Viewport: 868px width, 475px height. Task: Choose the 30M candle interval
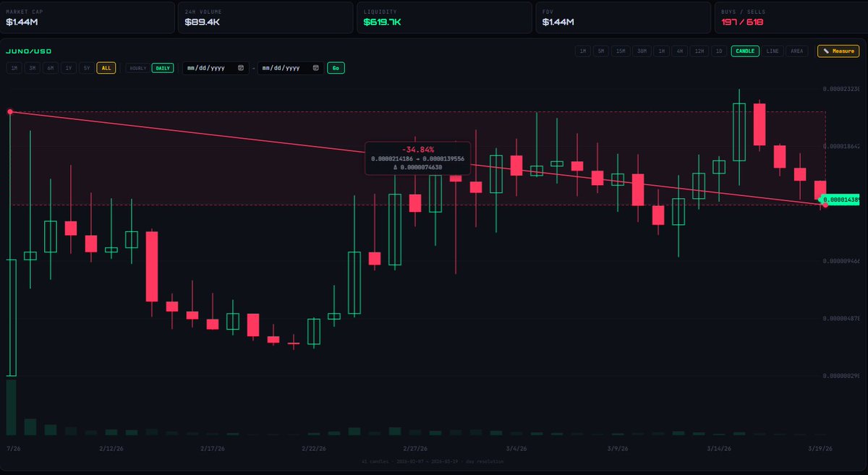(x=641, y=51)
